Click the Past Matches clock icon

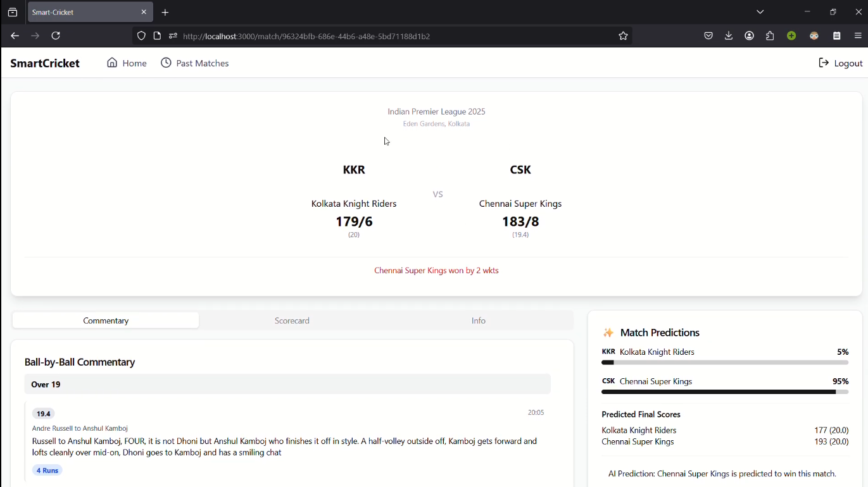[166, 63]
